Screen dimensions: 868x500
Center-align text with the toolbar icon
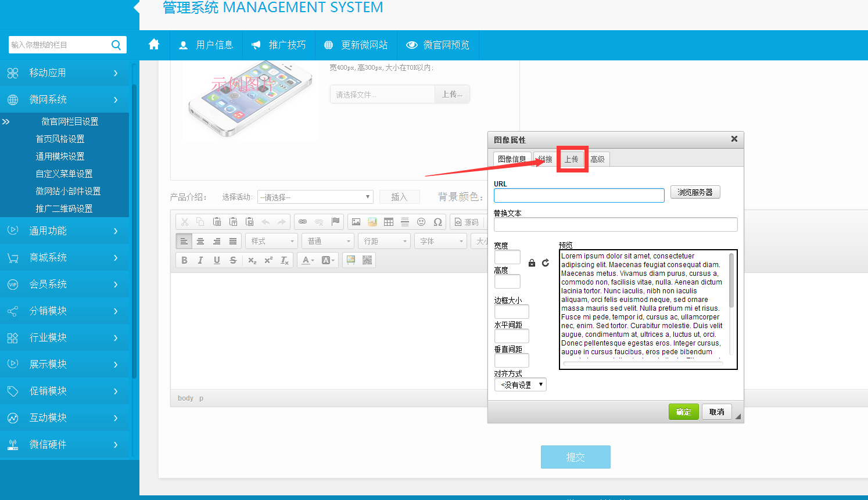coord(200,241)
